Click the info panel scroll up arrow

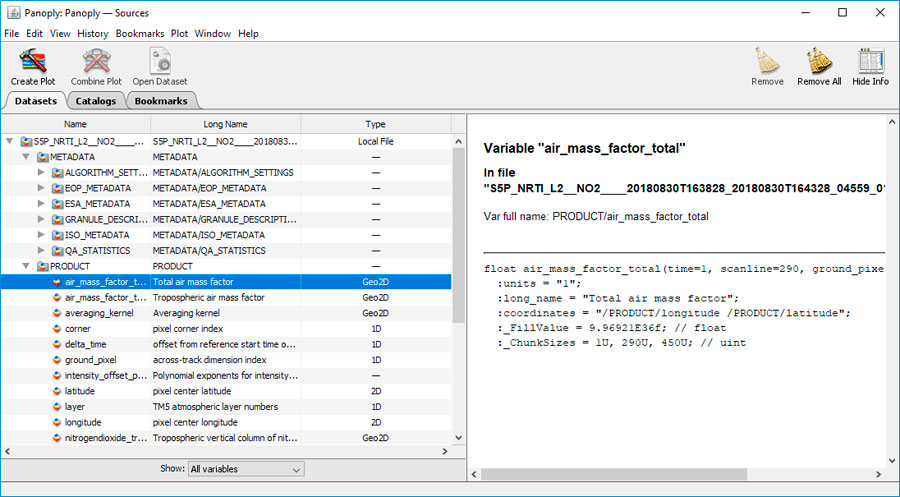pos(892,122)
